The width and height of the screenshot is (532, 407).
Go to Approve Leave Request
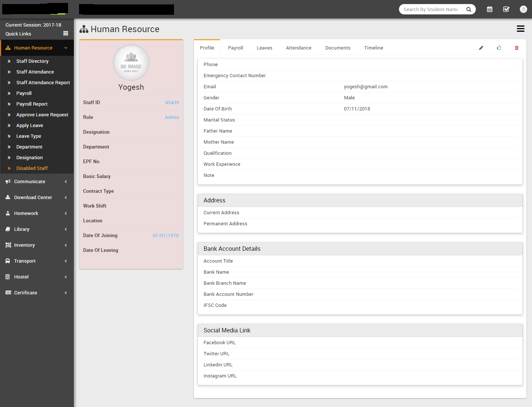(42, 115)
